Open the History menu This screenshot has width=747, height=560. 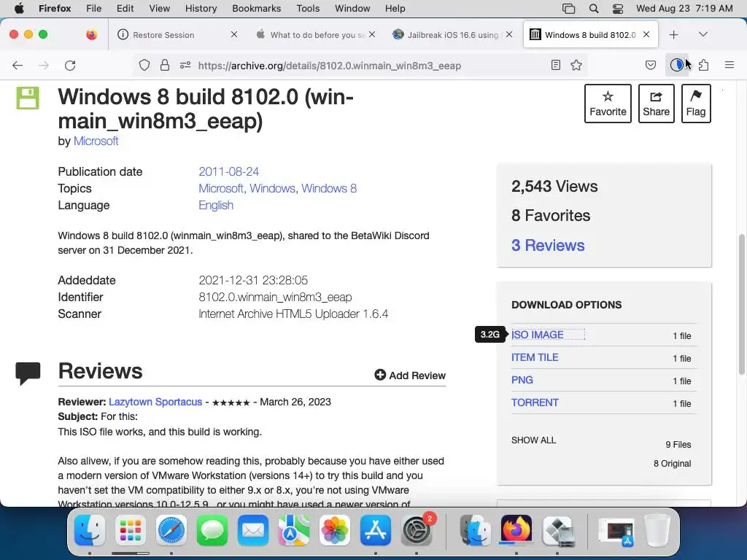[201, 8]
